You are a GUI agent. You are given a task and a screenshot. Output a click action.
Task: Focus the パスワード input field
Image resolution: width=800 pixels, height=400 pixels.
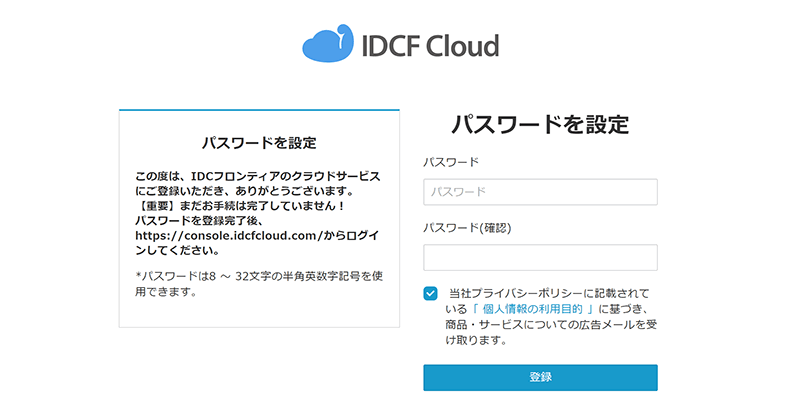pyautogui.click(x=540, y=192)
